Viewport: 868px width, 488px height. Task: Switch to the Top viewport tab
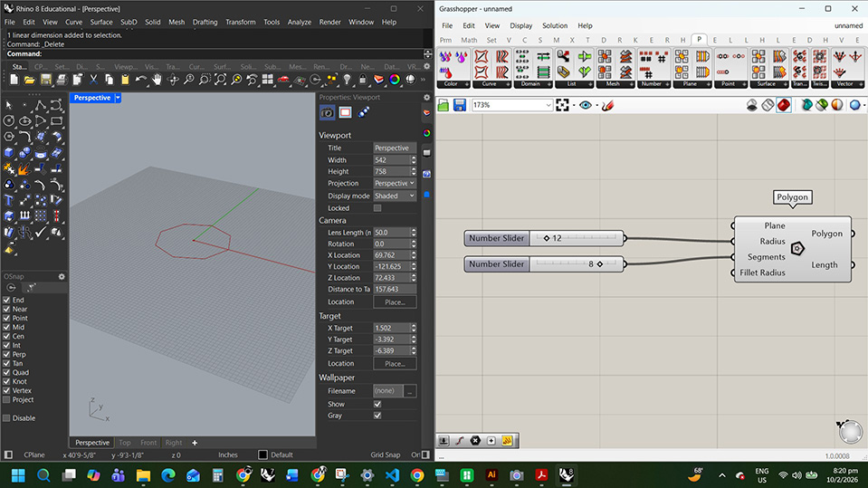click(125, 443)
